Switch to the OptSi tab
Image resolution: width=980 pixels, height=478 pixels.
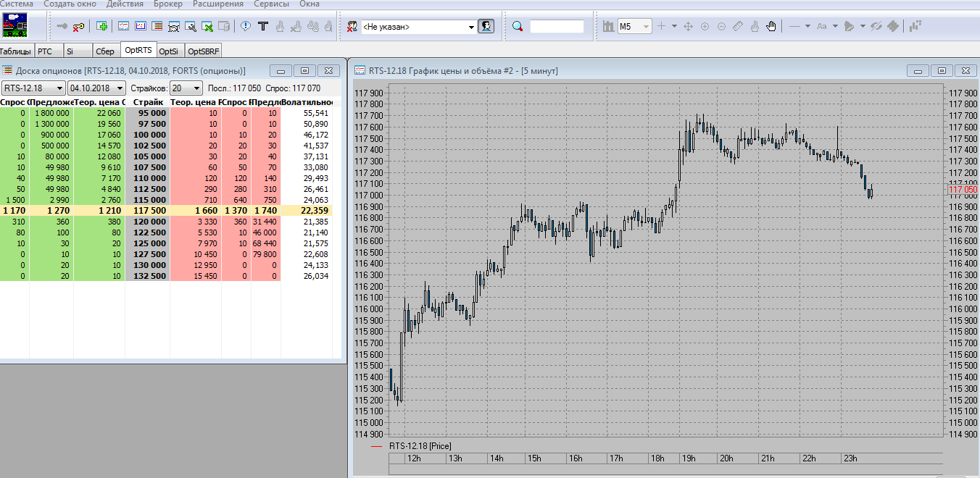coord(168,51)
